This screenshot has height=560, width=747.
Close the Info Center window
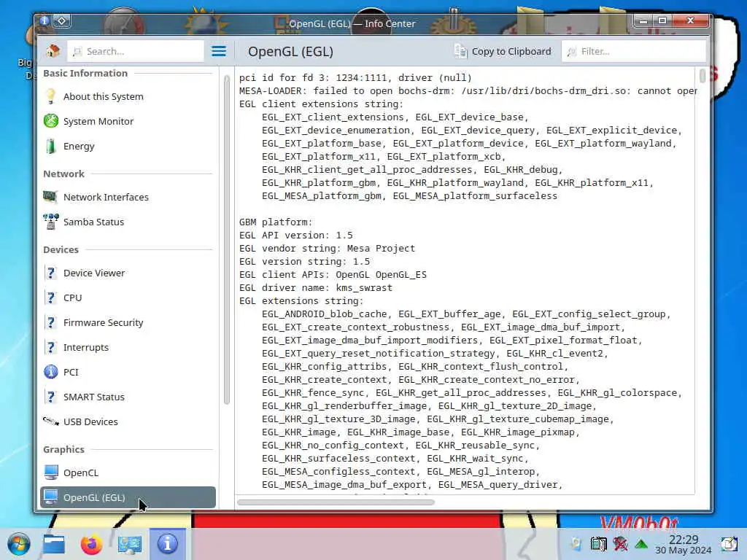pyautogui.click(x=690, y=20)
